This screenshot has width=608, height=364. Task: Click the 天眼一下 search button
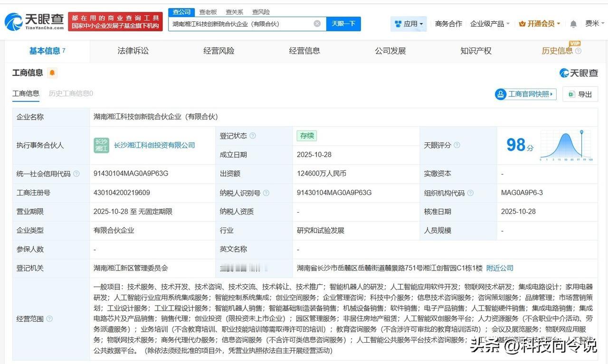[343, 24]
